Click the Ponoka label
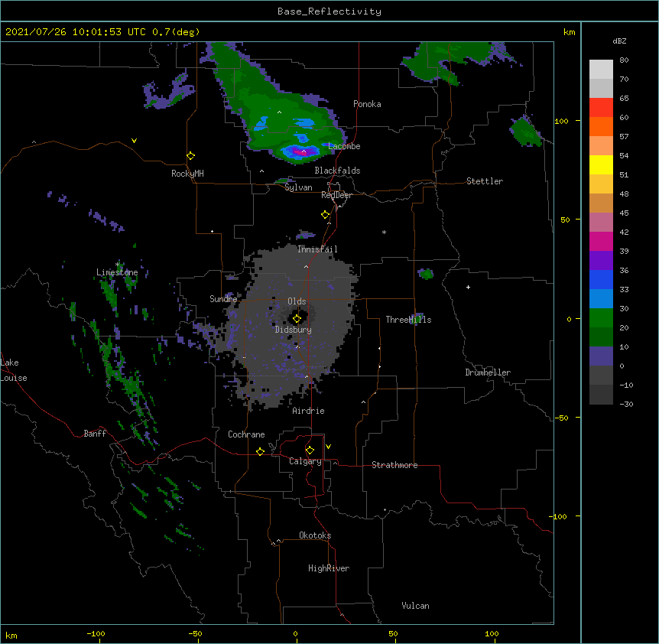Image resolution: width=659 pixels, height=644 pixels. [367, 104]
